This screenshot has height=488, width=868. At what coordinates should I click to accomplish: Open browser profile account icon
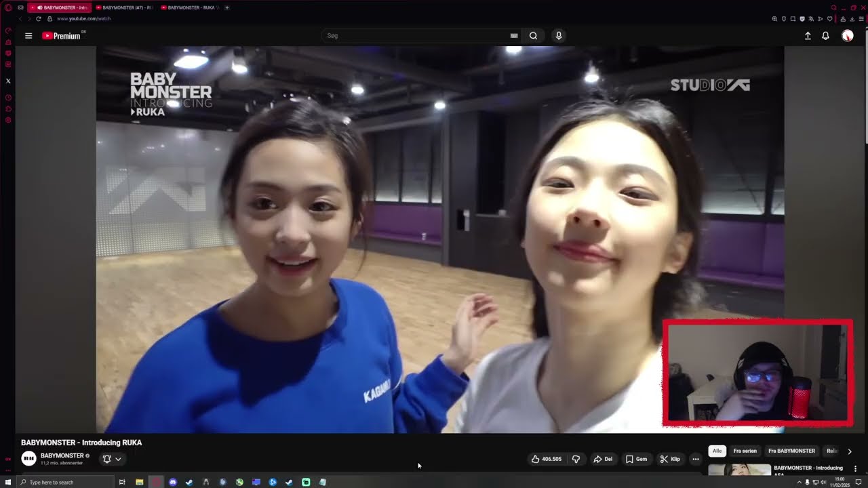coord(843,19)
